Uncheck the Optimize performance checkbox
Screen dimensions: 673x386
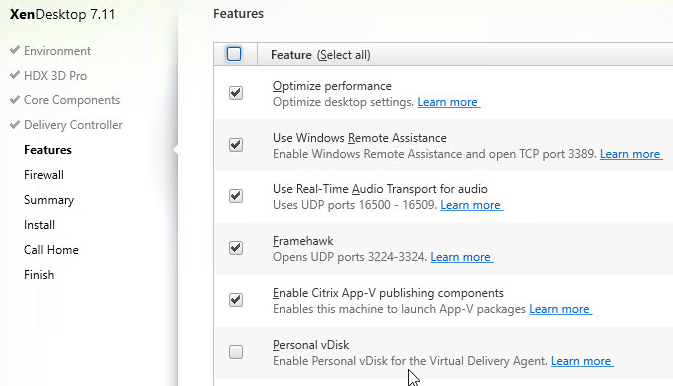point(236,93)
